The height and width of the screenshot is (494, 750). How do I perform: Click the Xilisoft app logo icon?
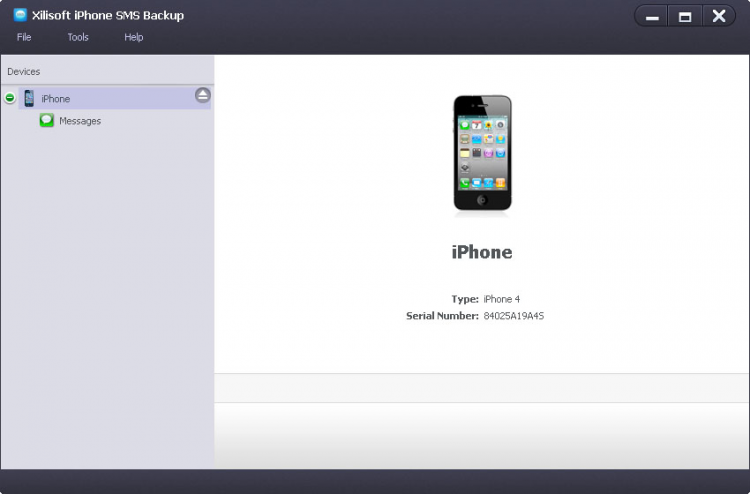[20, 15]
